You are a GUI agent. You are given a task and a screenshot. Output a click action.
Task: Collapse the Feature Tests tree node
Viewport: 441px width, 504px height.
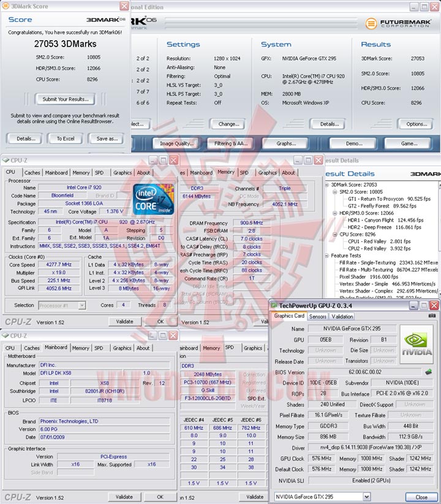point(326,255)
